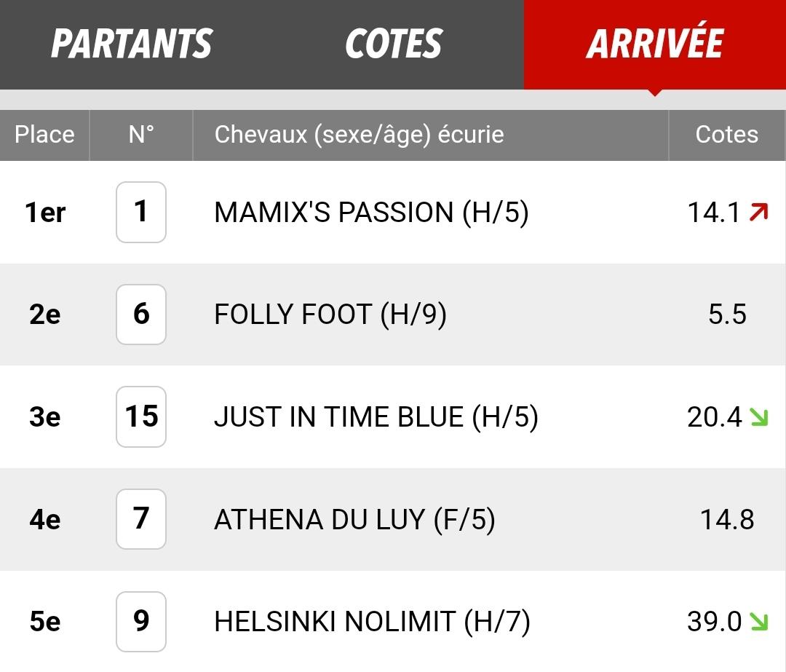The width and height of the screenshot is (786, 672).
Task: Tap the number 6 badge
Action: 141,315
